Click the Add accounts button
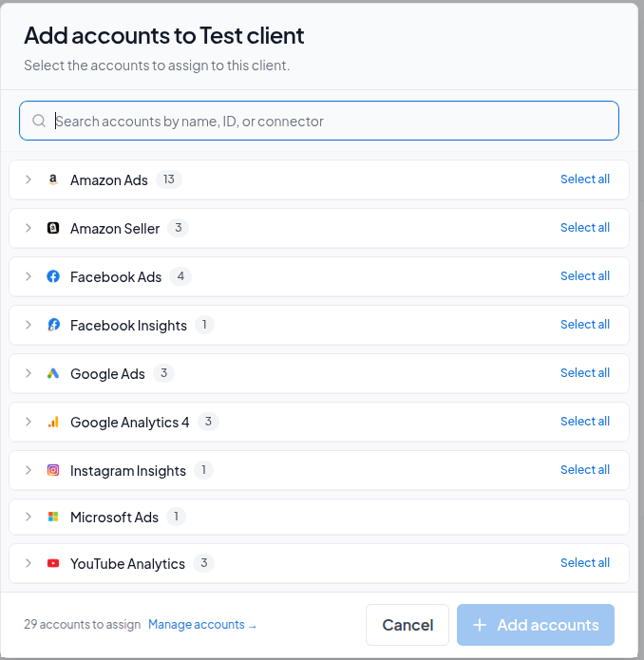The image size is (644, 660). [x=536, y=625]
